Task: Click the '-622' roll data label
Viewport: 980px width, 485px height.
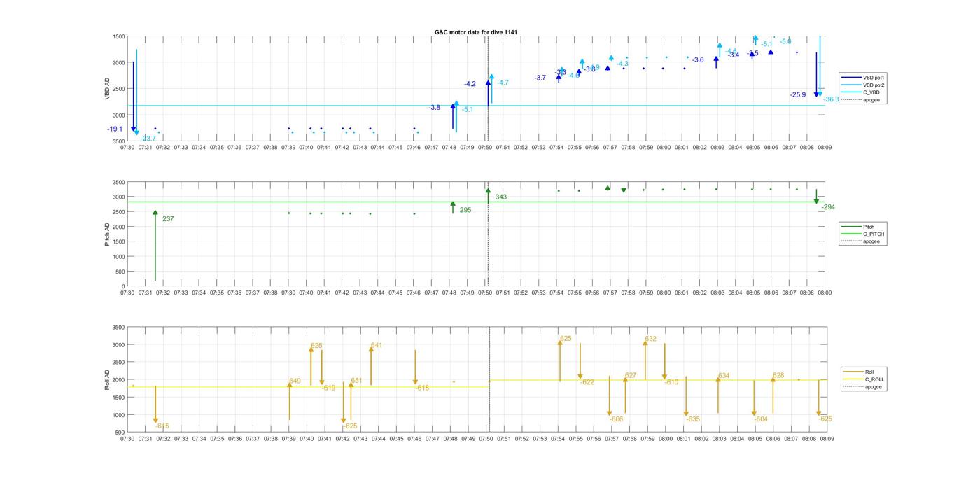Action: pos(587,382)
